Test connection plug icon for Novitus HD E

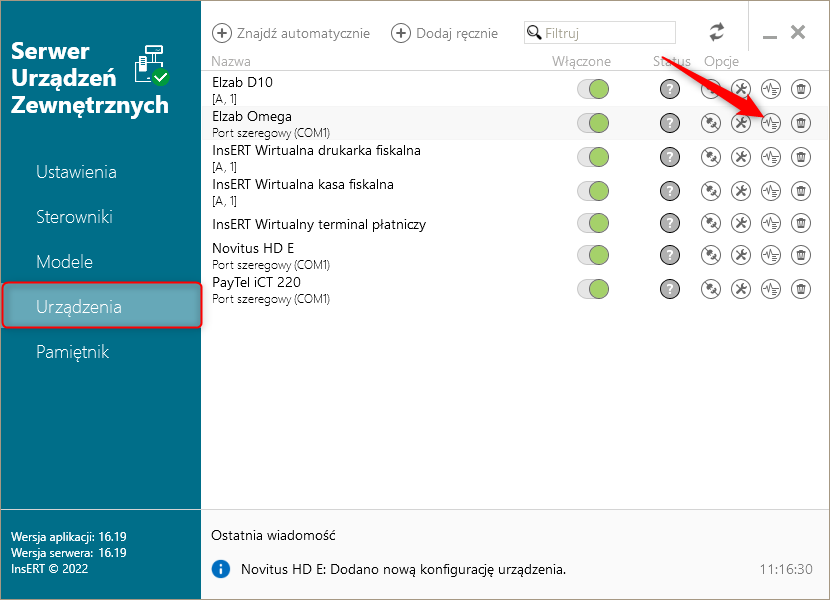click(711, 255)
